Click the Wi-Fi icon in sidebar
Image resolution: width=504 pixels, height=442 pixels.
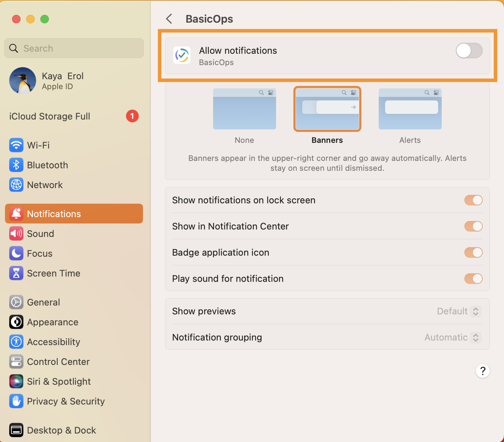pos(16,145)
